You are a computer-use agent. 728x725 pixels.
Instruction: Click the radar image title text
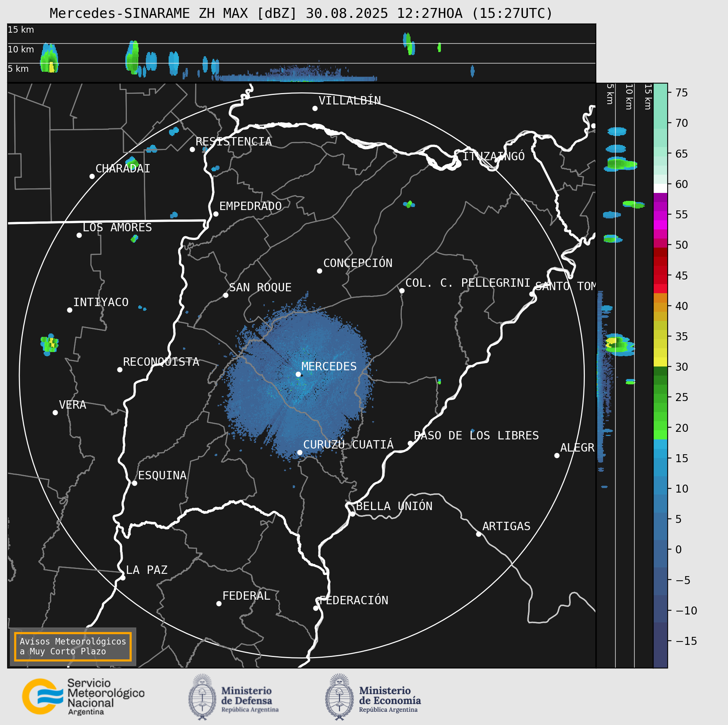click(301, 13)
